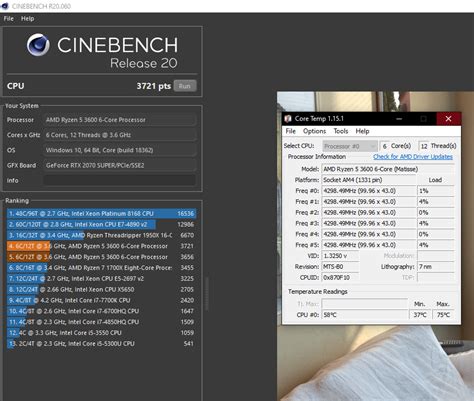
Task: Click the Thread(s) count field in Core Temp
Action: click(x=424, y=146)
